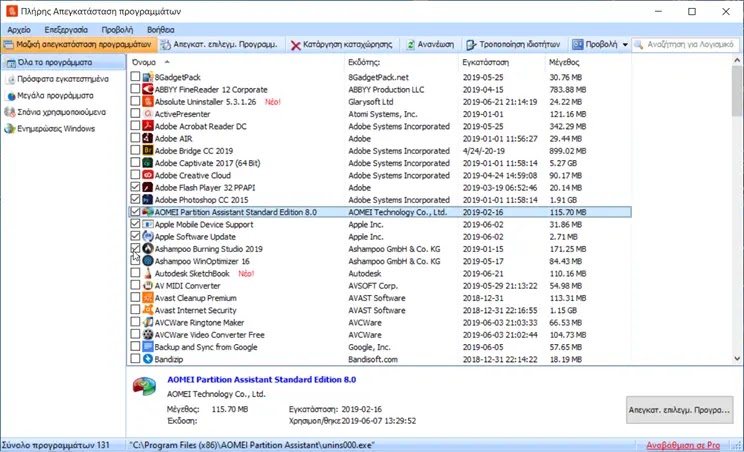This screenshot has width=744, height=452.
Task: Click the Avast Cleanup Premium icon
Action: pyautogui.click(x=148, y=298)
